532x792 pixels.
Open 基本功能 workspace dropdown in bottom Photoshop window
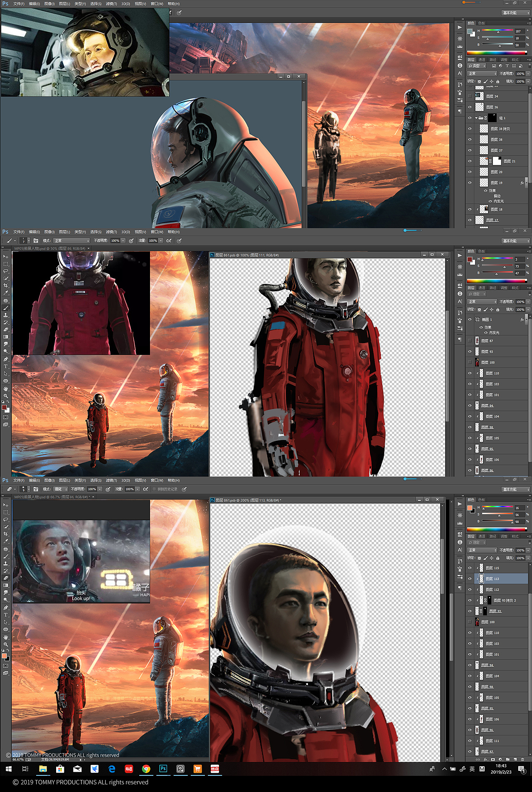coord(516,489)
